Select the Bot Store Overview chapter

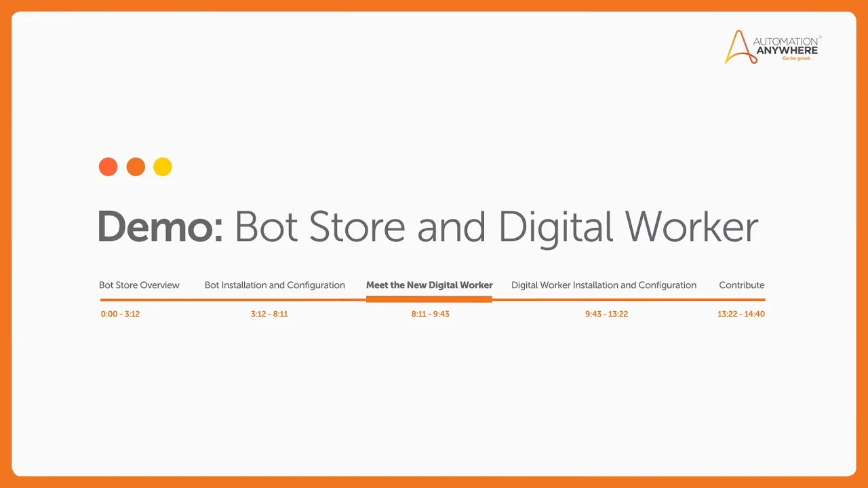point(139,285)
